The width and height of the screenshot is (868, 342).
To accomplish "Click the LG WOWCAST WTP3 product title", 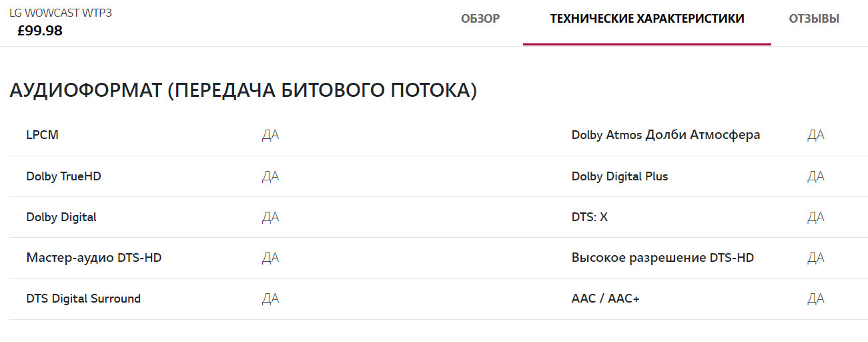I will [61, 13].
